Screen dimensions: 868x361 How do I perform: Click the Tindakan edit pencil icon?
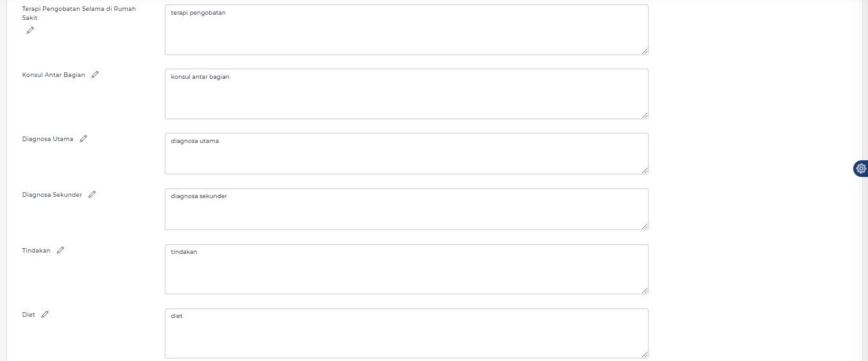(x=60, y=250)
